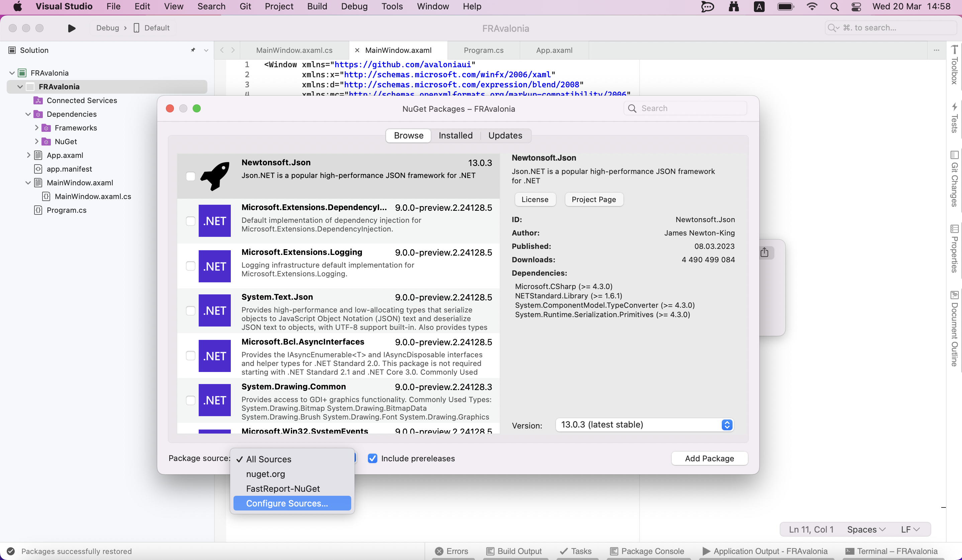The height and width of the screenshot is (560, 962).
Task: Collapse the Dependencies folder
Action: point(28,114)
